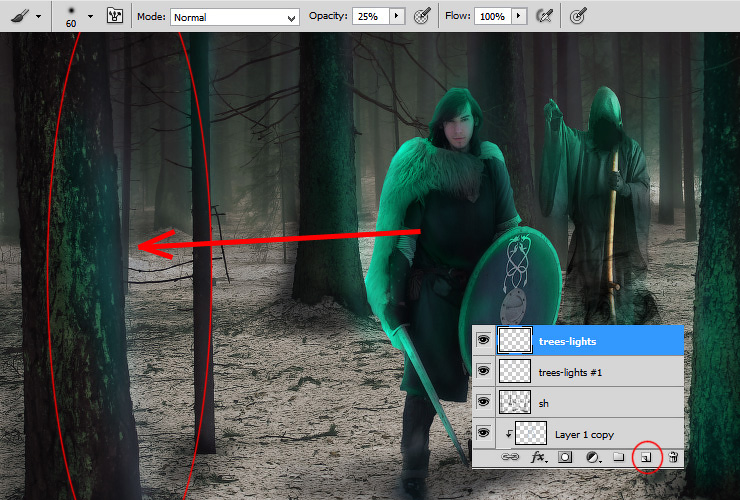Select the Layer 1 copy name
The height and width of the screenshot is (500, 740).
(x=584, y=435)
